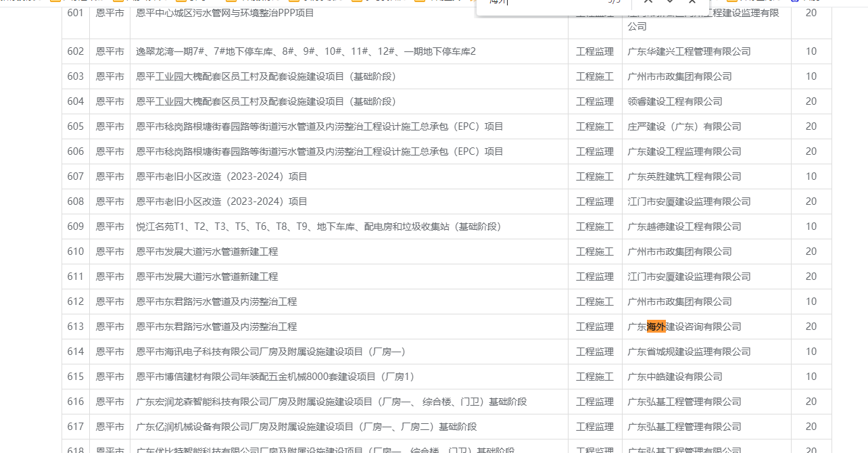Click 广东华建兴工程管理有限公司 company cell
This screenshot has width=868, height=453.
point(689,51)
